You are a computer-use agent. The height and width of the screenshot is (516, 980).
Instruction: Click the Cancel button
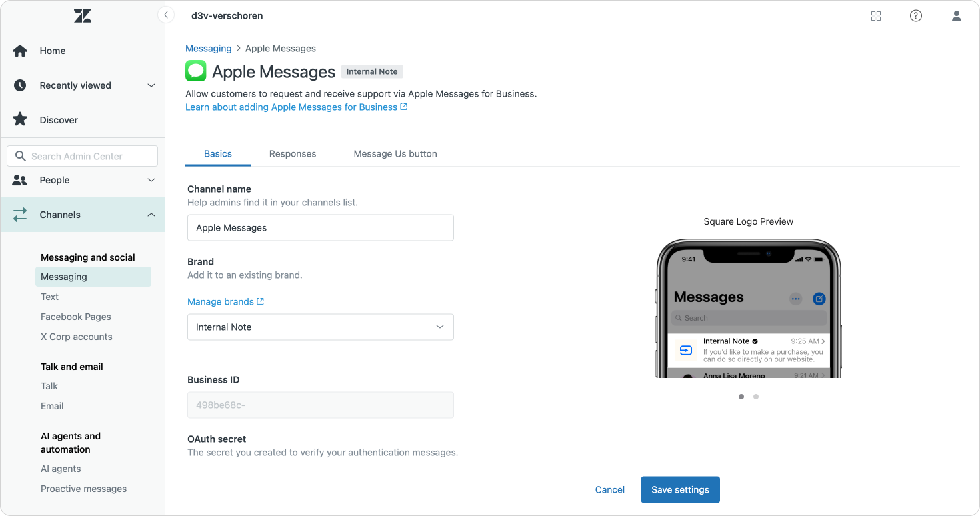pos(610,490)
